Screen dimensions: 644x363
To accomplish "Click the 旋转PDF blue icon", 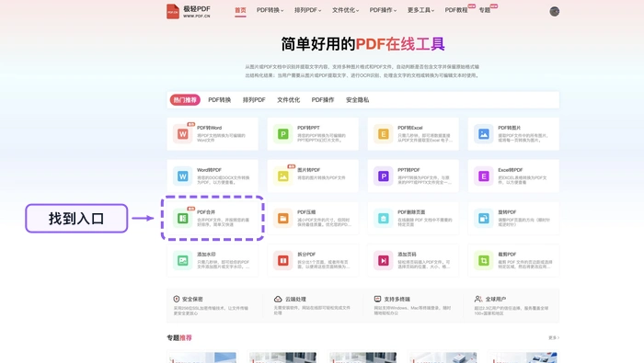I will tap(483, 218).
